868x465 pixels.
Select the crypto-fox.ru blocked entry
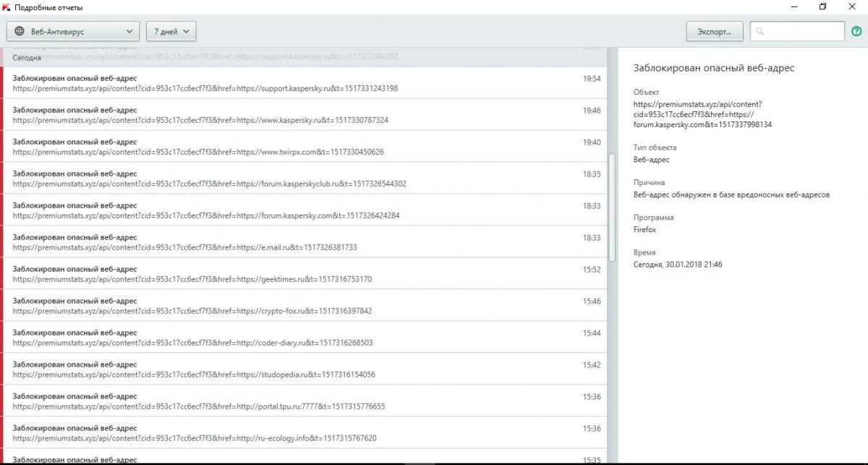pyautogui.click(x=304, y=305)
